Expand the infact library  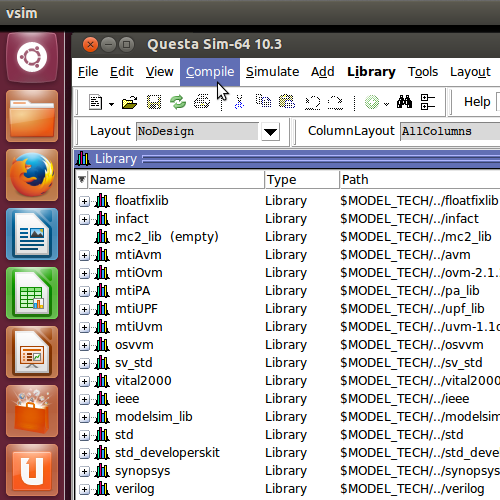(84, 219)
